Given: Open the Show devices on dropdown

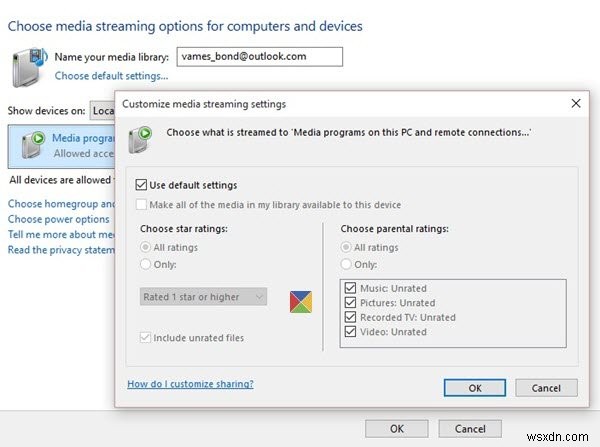Looking at the screenshot, I should pyautogui.click(x=102, y=109).
